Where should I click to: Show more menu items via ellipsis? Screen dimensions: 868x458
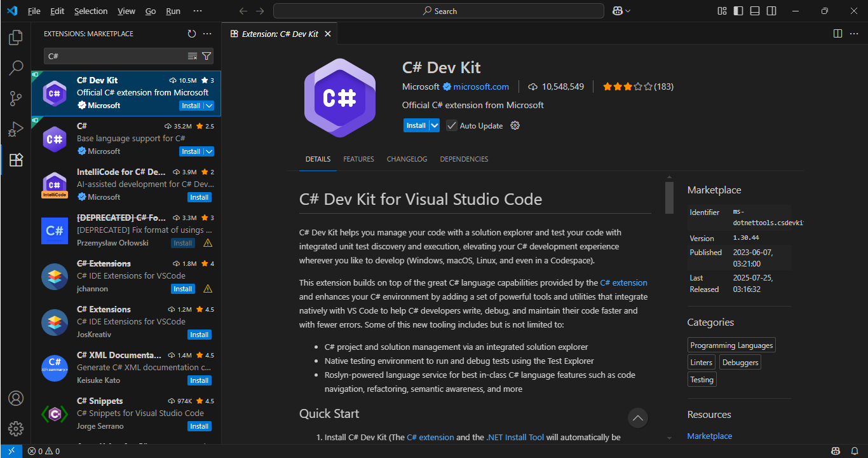pos(198,11)
